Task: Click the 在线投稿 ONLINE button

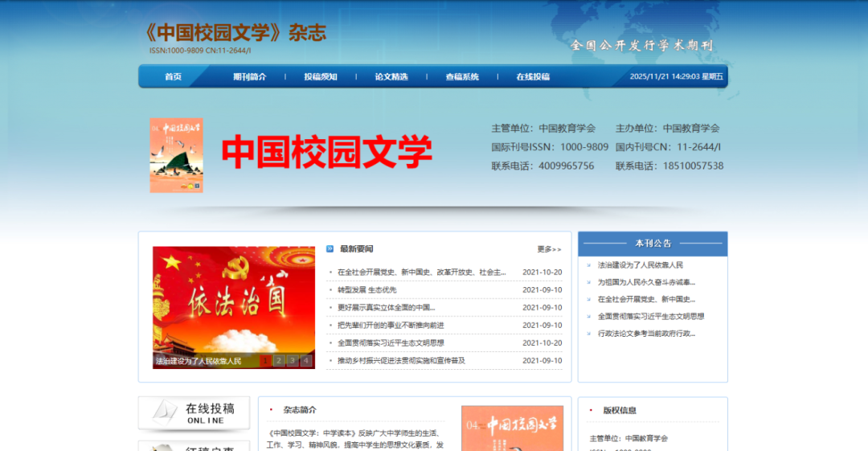Action: tap(194, 413)
